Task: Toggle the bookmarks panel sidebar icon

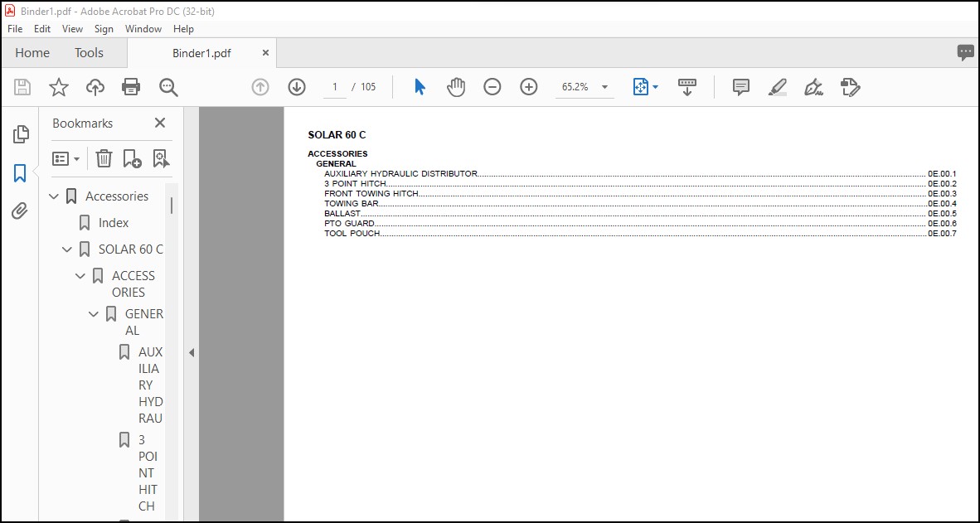Action: (20, 173)
